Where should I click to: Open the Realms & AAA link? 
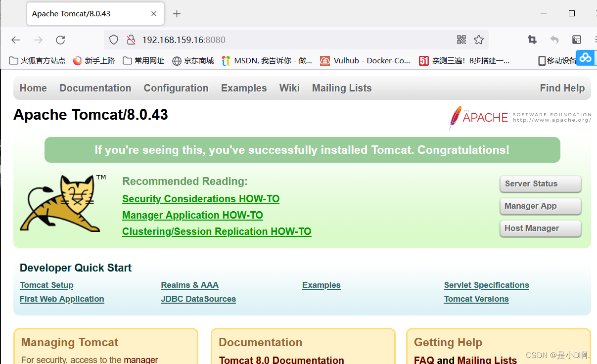189,285
